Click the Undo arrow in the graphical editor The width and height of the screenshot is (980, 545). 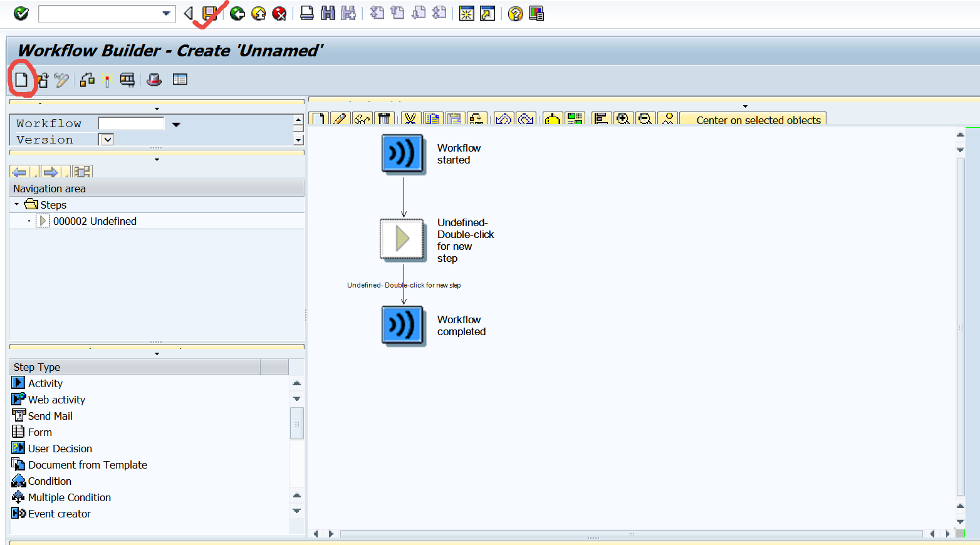coord(504,118)
